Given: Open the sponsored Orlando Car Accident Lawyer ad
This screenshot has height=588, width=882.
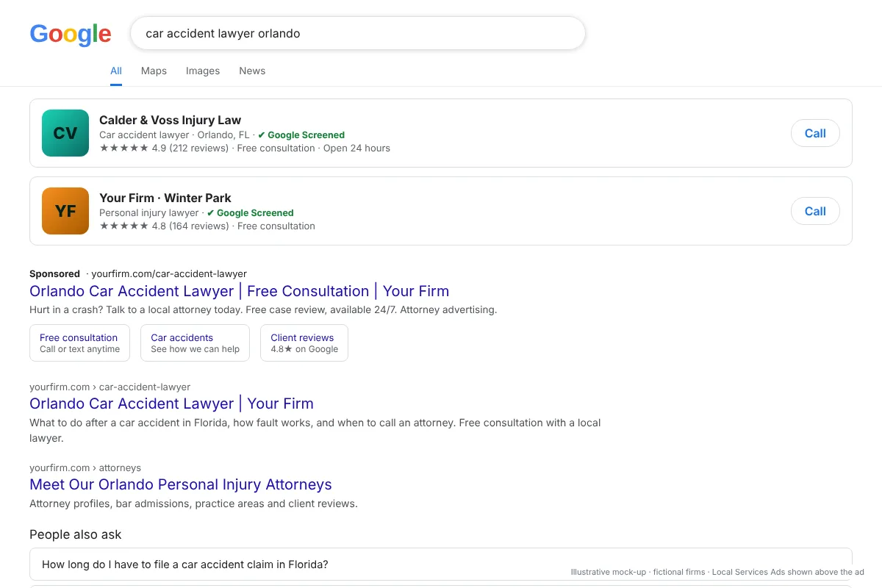Looking at the screenshot, I should pos(239,291).
